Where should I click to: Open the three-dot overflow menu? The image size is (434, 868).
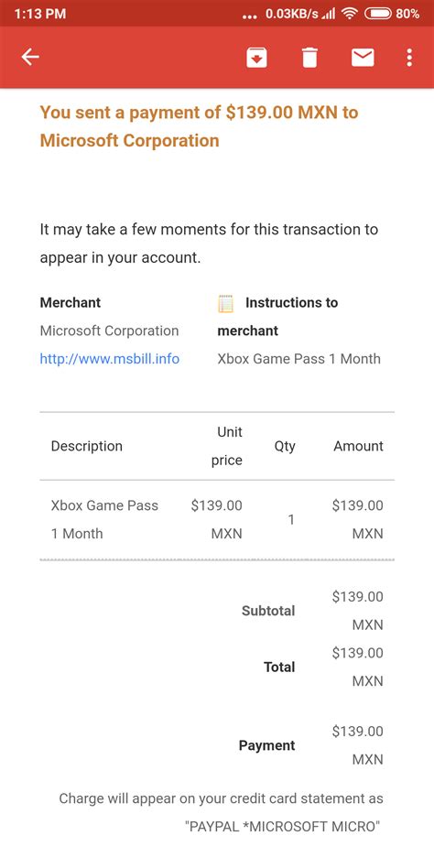(409, 58)
